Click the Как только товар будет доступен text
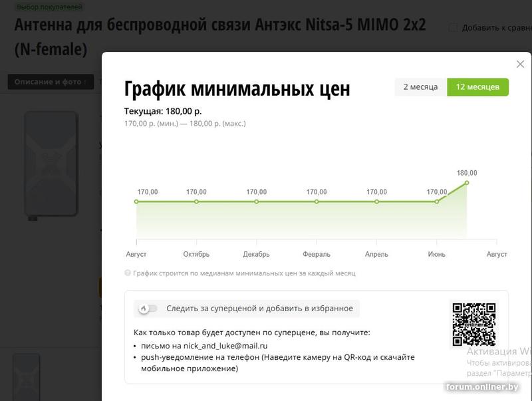Viewport: 532px width, 401px height. click(x=252, y=333)
